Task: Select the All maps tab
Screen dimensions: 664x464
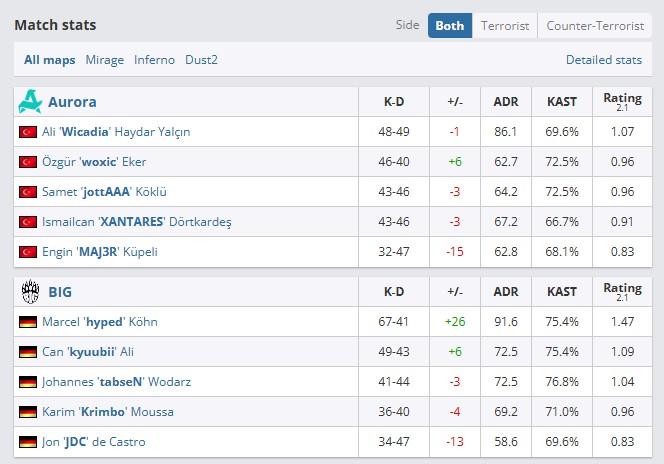Action: (50, 60)
